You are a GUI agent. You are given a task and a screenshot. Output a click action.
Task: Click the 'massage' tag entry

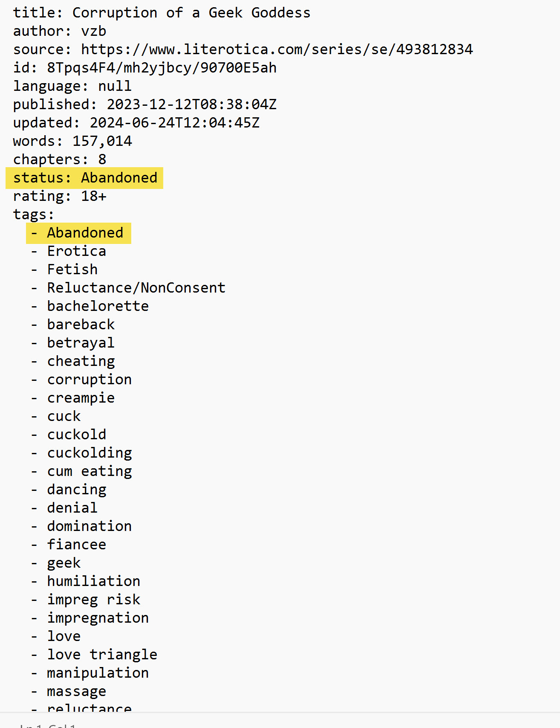(77, 691)
